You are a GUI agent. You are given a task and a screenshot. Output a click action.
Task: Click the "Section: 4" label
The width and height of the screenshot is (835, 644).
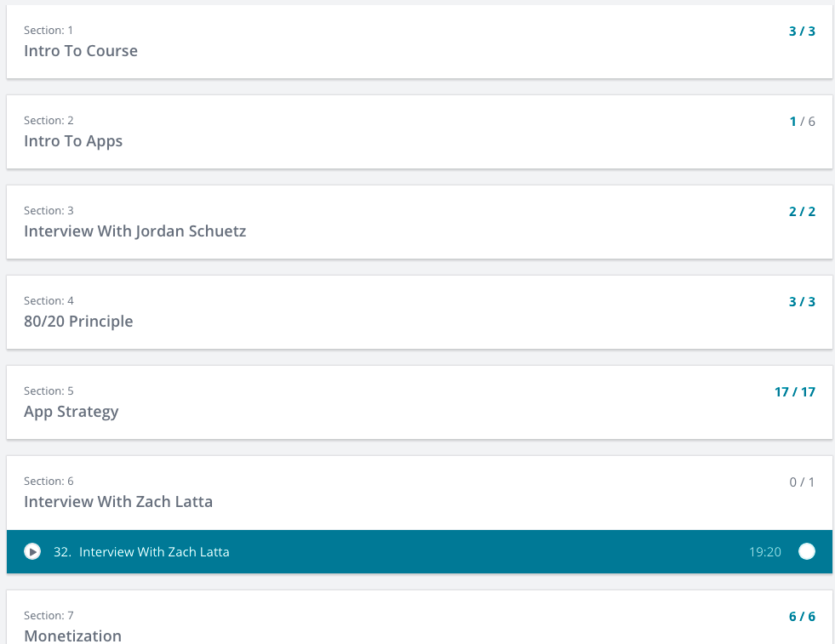(49, 301)
